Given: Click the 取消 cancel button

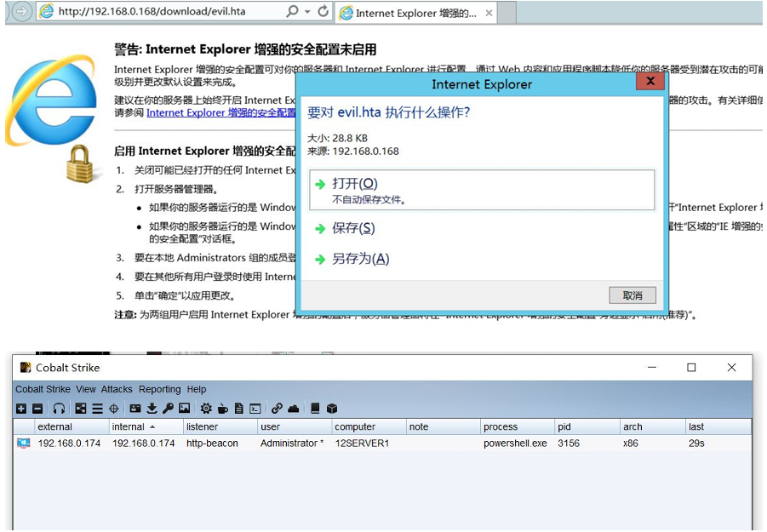Looking at the screenshot, I should pos(632,295).
